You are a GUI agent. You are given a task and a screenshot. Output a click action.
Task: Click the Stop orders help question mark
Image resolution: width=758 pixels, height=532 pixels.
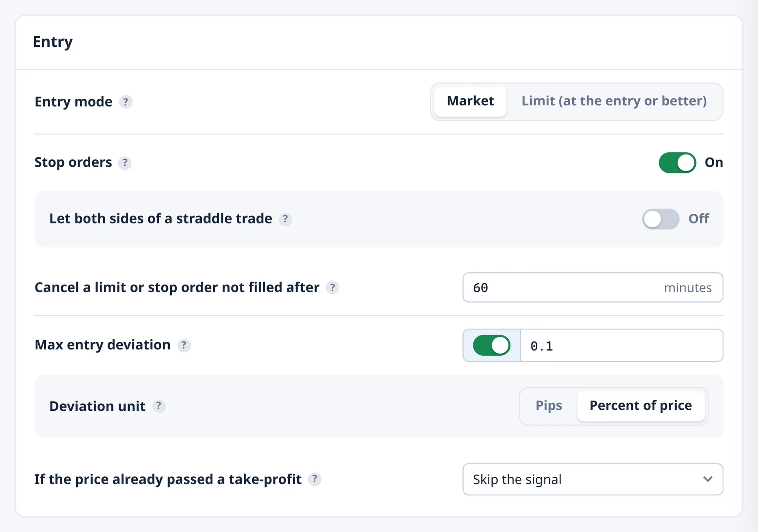pyautogui.click(x=125, y=163)
